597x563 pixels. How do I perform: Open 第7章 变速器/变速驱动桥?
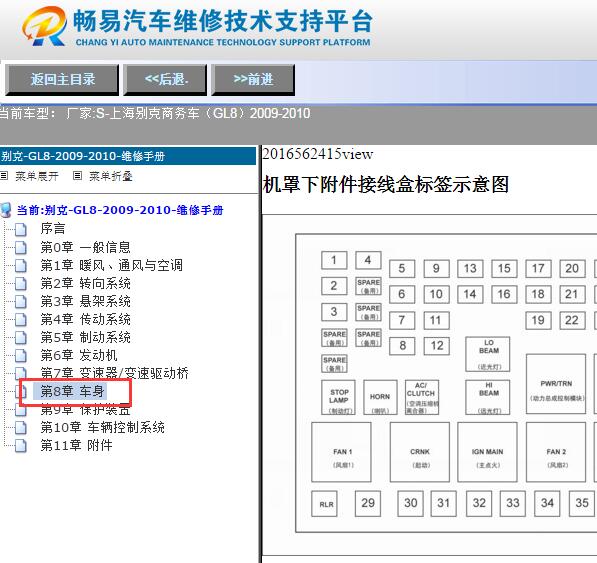pyautogui.click(x=115, y=373)
